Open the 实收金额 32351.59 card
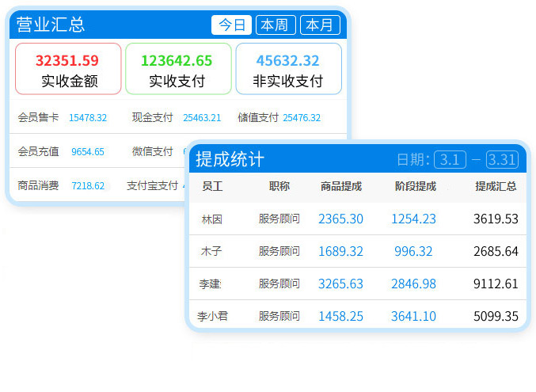The image size is (536, 392). pyautogui.click(x=68, y=69)
